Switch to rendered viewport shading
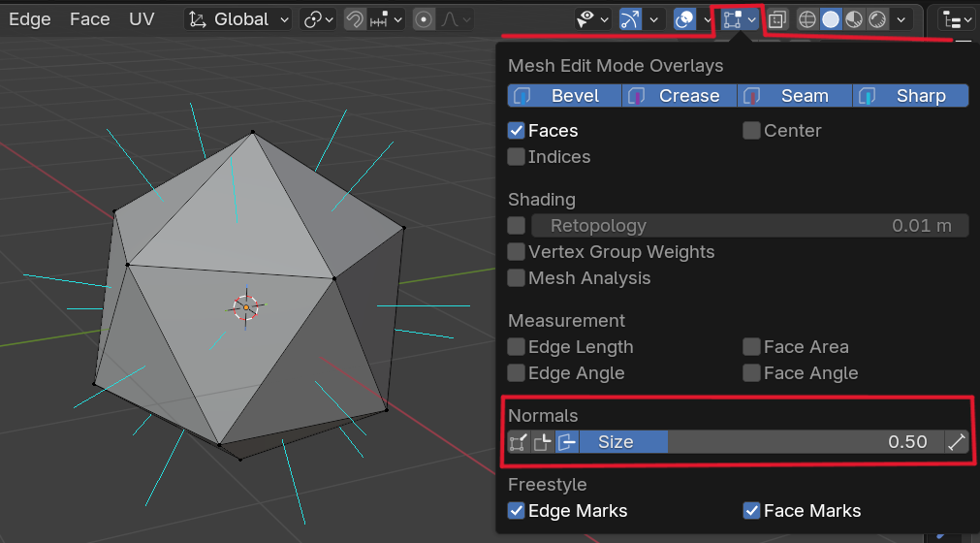980x543 pixels. click(877, 19)
